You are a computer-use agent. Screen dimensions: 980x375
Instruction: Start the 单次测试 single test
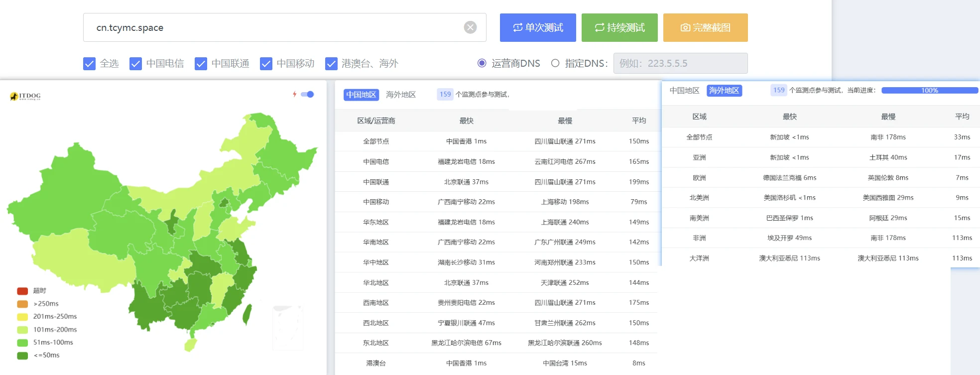538,27
